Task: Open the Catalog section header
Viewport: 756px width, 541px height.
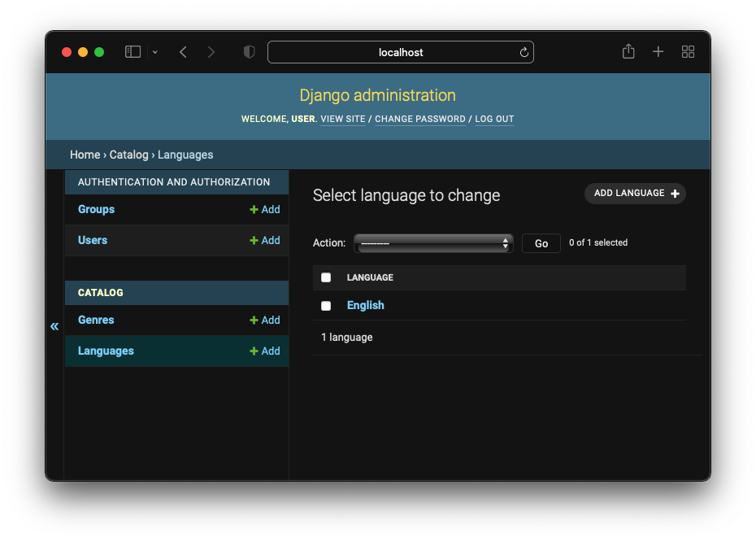Action: [100, 292]
